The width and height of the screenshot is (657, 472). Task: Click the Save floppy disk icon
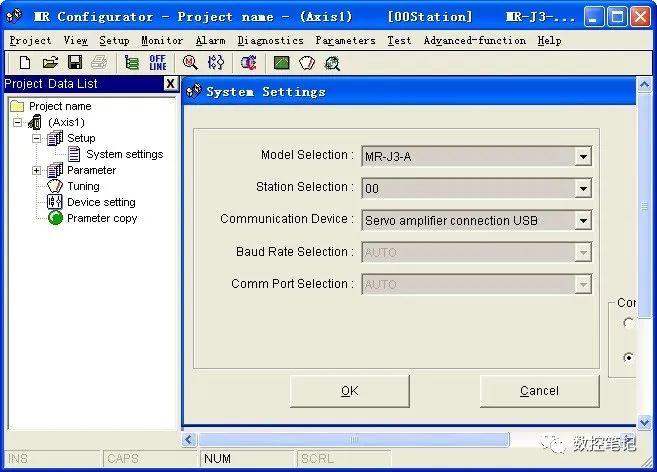[75, 62]
